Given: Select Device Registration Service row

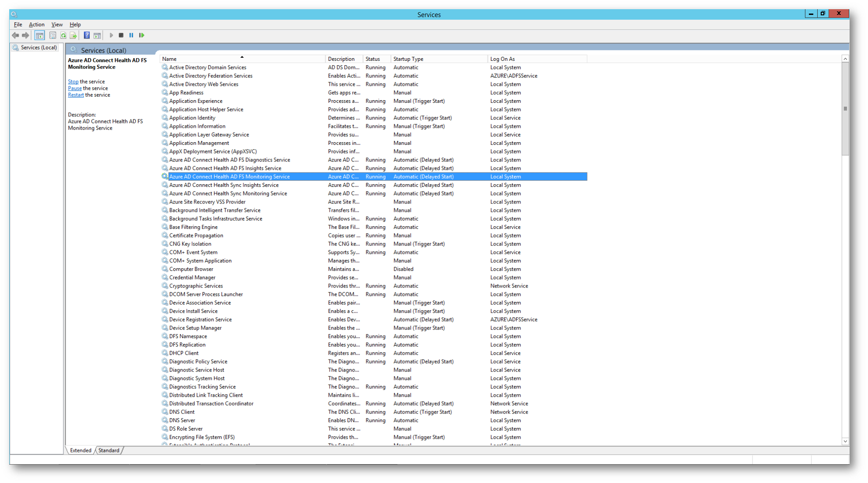Looking at the screenshot, I should (x=374, y=319).
